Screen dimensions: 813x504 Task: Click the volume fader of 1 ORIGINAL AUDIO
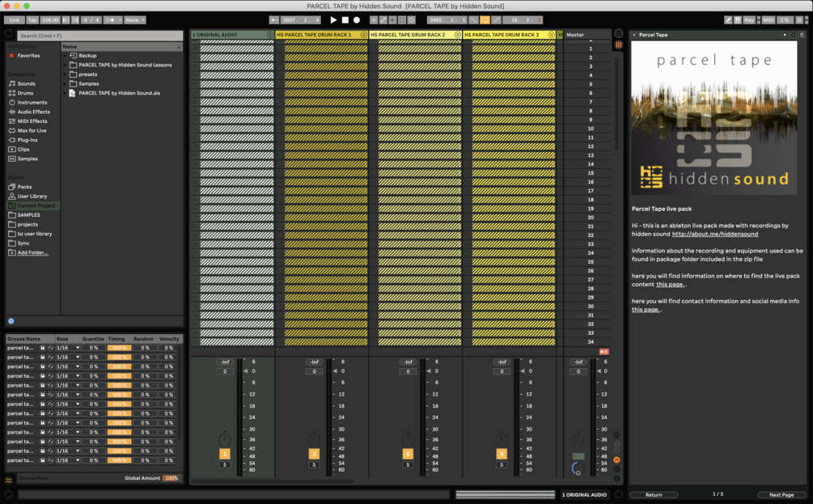tap(245, 371)
